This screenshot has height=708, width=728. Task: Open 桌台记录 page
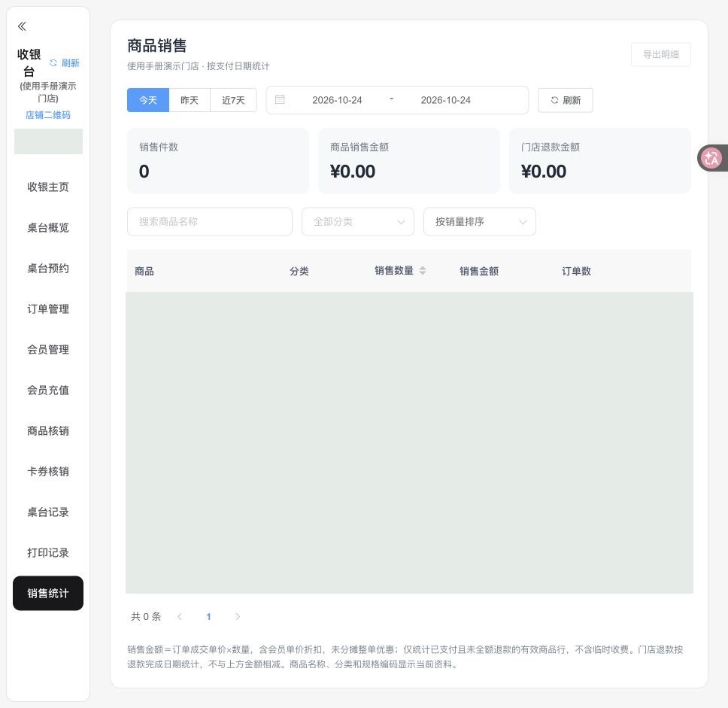pyautogui.click(x=48, y=512)
